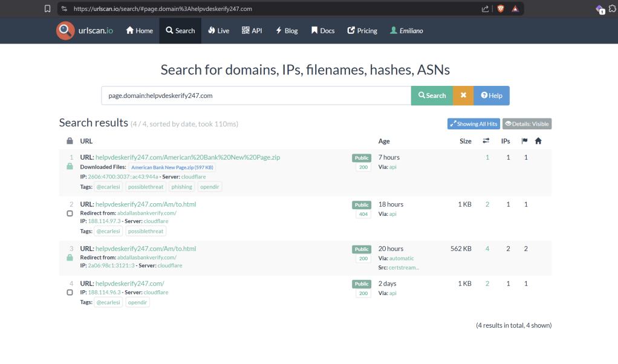
Task: Tick the checkbox on result row 2
Action: 70,213
